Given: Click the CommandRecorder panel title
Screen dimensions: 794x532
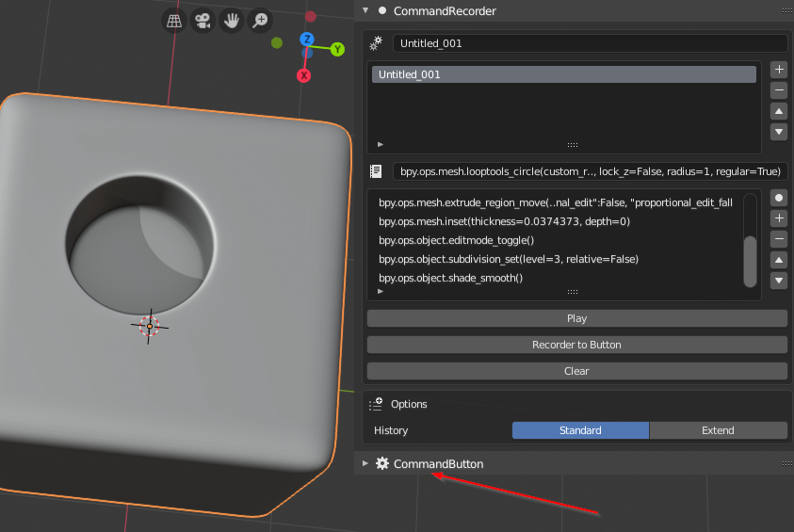Looking at the screenshot, I should click(445, 10).
